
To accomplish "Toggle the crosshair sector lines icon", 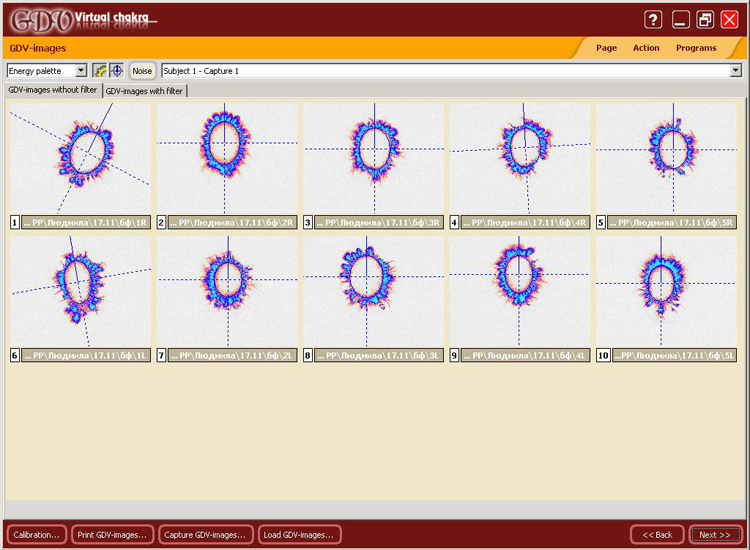I will pos(116,71).
